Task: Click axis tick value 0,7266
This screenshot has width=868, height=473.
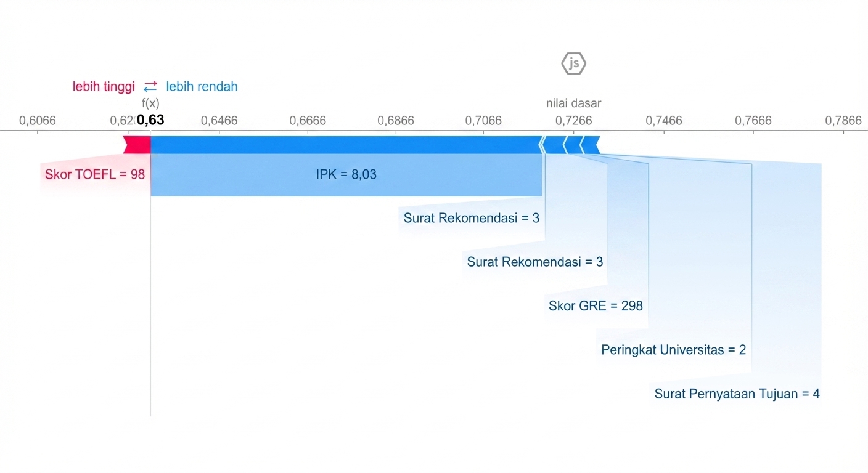Action: [x=573, y=121]
